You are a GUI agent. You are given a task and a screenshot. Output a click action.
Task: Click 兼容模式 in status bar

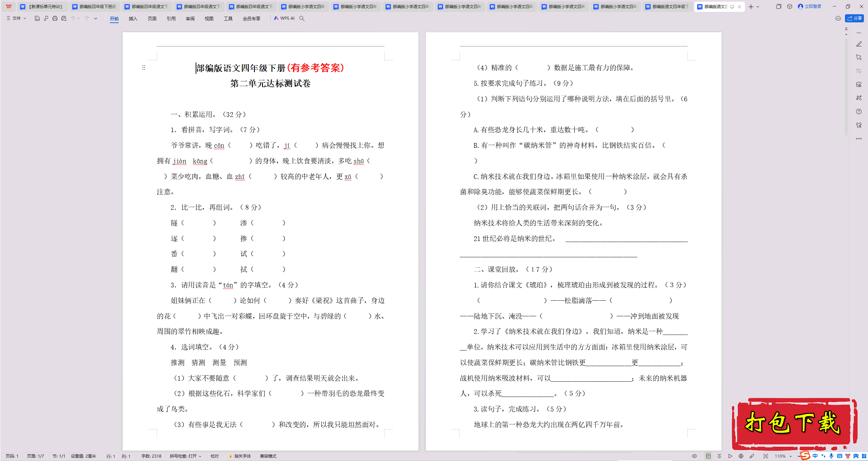coord(268,456)
